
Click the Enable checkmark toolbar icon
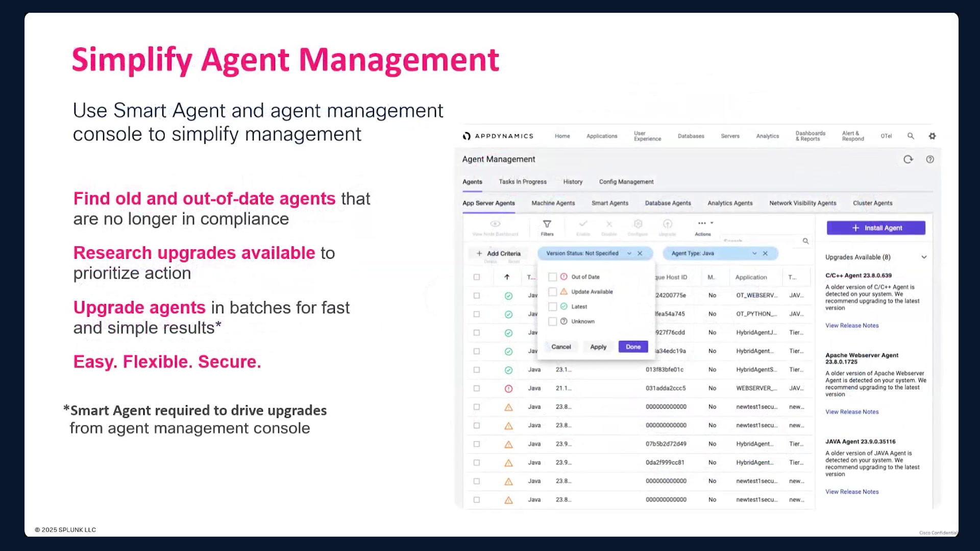coord(583,223)
